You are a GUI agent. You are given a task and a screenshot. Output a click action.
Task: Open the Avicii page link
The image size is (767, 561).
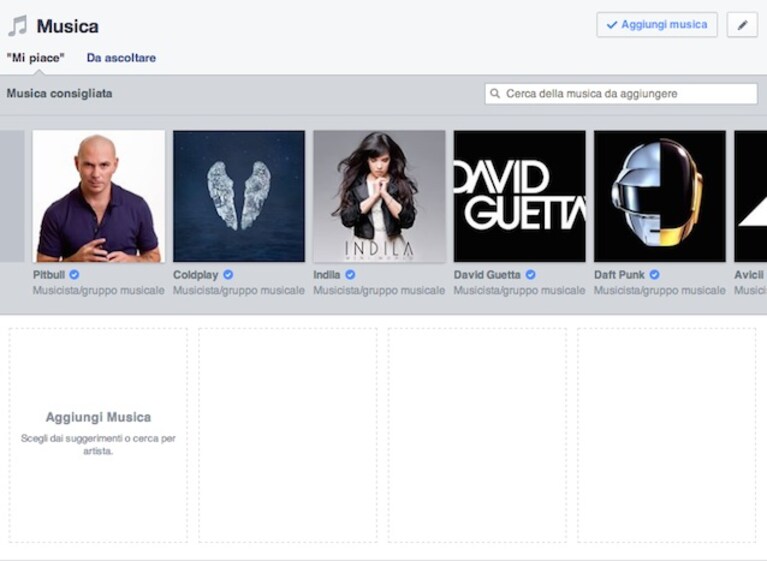click(x=749, y=275)
